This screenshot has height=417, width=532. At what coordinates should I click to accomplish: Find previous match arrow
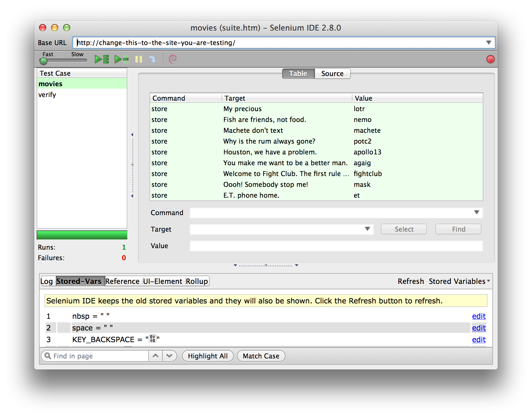[156, 356]
